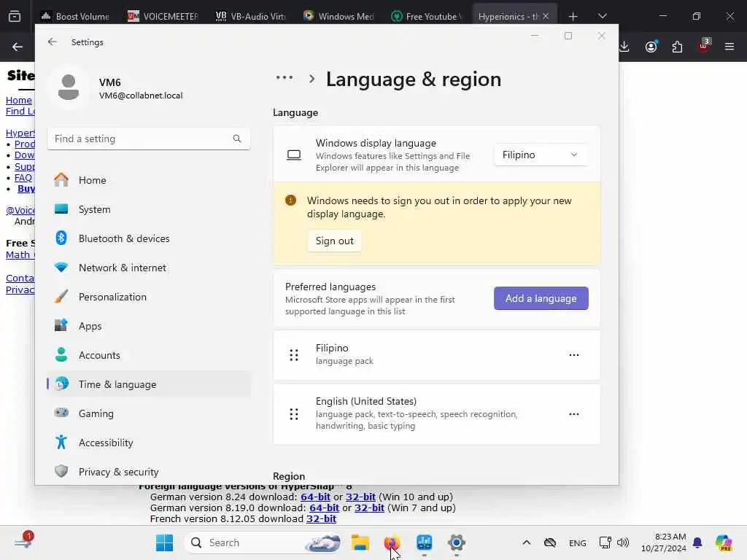Viewport: 747px width, 560px height.
Task: Open widgets icon with badge on taskbar
Action: pos(24,542)
